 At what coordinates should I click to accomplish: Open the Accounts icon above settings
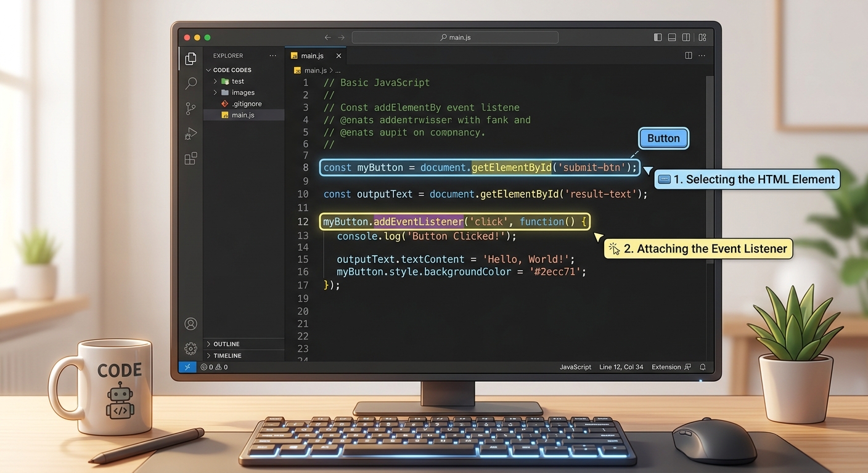[x=190, y=323]
